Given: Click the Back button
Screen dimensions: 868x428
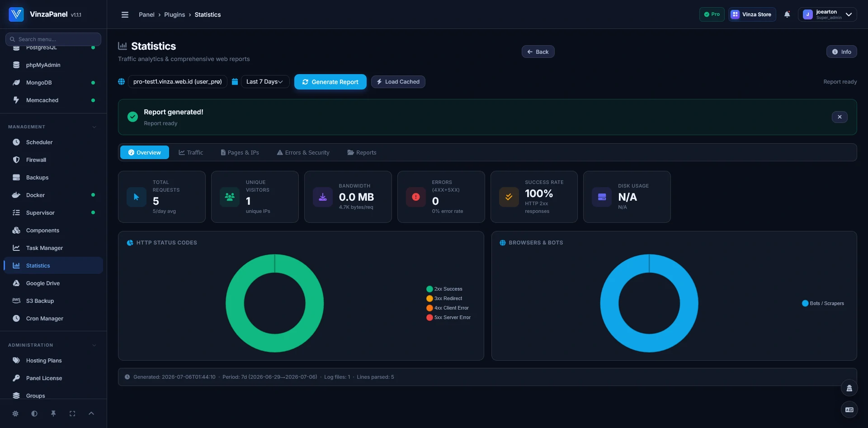Looking at the screenshot, I should pos(538,52).
